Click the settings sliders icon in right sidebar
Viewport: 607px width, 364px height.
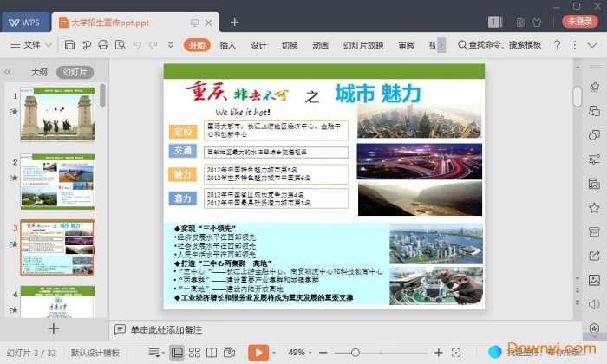point(594,159)
